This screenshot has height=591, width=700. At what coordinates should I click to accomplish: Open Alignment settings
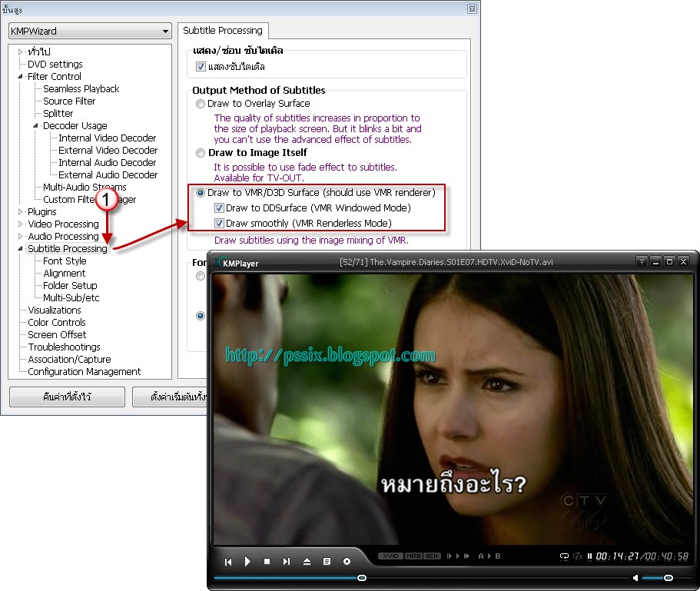pos(65,273)
